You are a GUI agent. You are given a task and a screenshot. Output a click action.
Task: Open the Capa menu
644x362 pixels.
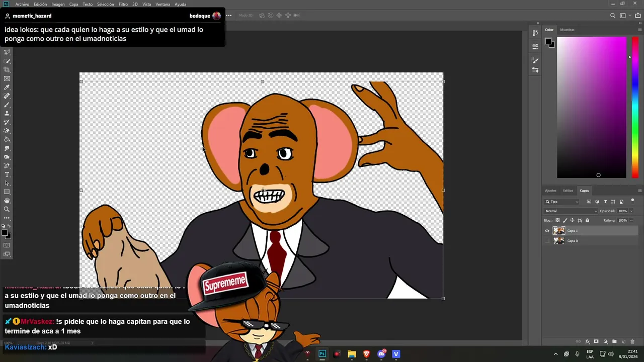[73, 4]
